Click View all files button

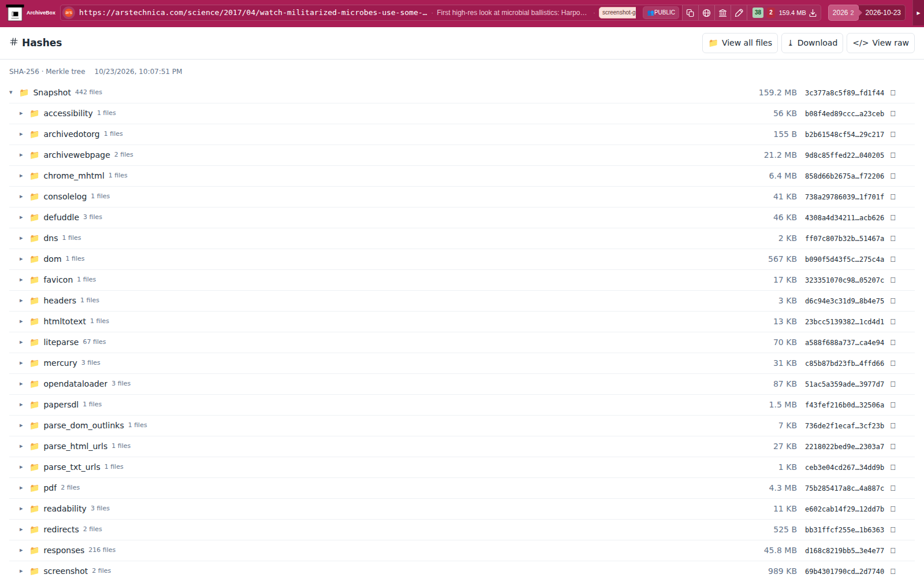pyautogui.click(x=740, y=43)
